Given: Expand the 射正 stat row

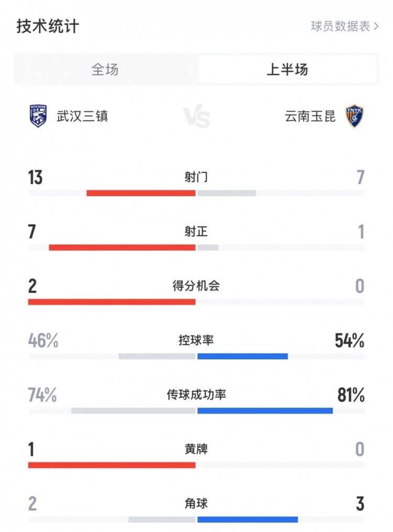Looking at the screenshot, I should coord(196,231).
